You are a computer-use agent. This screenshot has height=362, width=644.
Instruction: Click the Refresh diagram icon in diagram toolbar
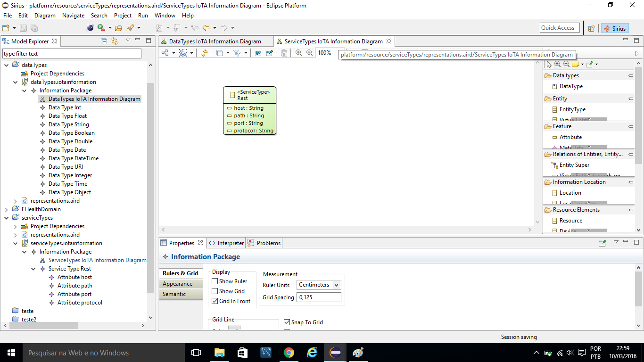pos(204,53)
